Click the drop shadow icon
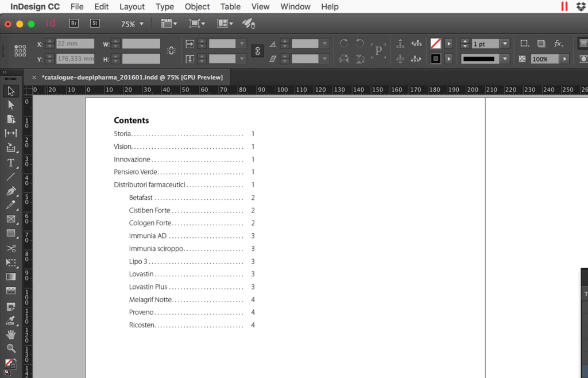588x378 pixels. [x=541, y=44]
